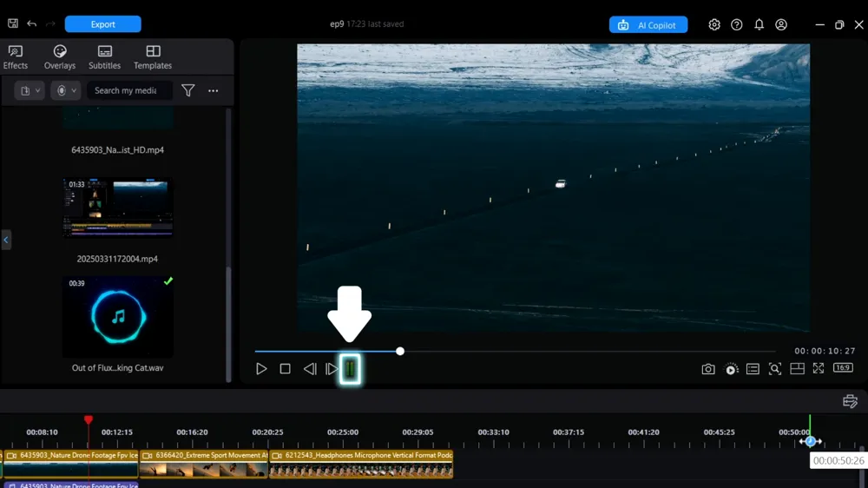
Task: Open the preview zoom magnifier icon
Action: point(775,369)
